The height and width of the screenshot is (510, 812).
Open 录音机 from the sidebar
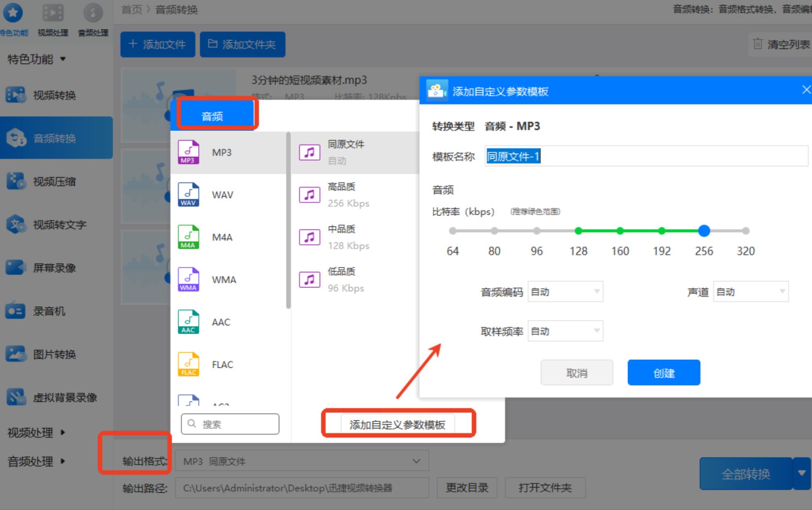point(49,311)
